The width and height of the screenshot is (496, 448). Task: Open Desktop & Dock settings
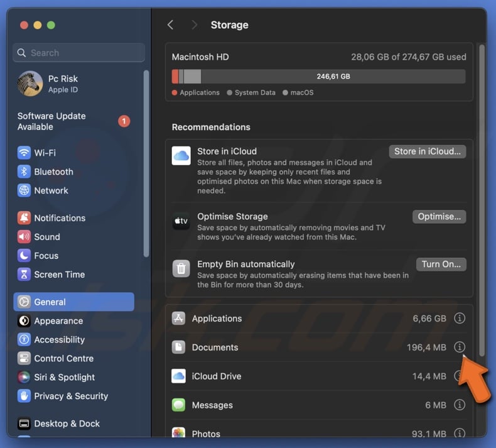[x=73, y=423]
